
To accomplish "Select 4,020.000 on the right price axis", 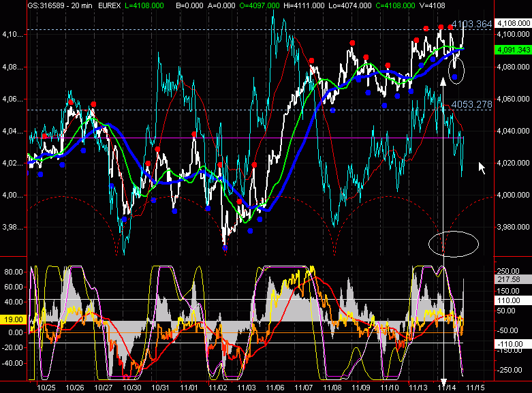I will tap(514, 163).
